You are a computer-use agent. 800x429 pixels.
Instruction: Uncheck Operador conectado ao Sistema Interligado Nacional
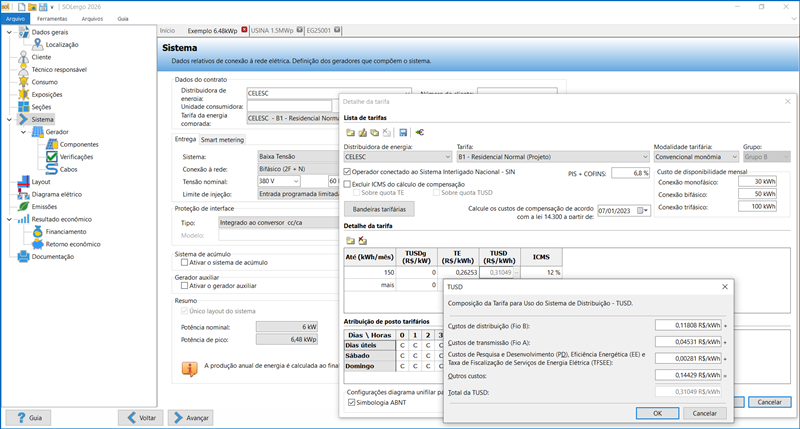click(x=348, y=173)
